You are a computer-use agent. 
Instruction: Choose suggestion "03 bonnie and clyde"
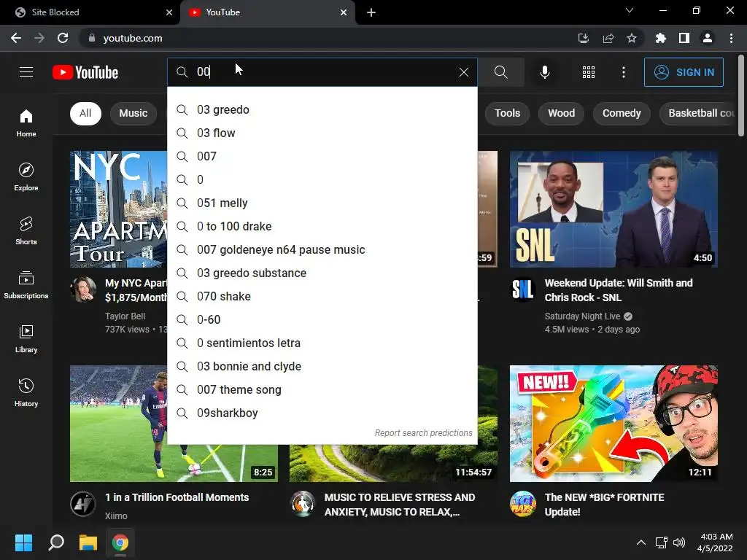(x=322, y=366)
